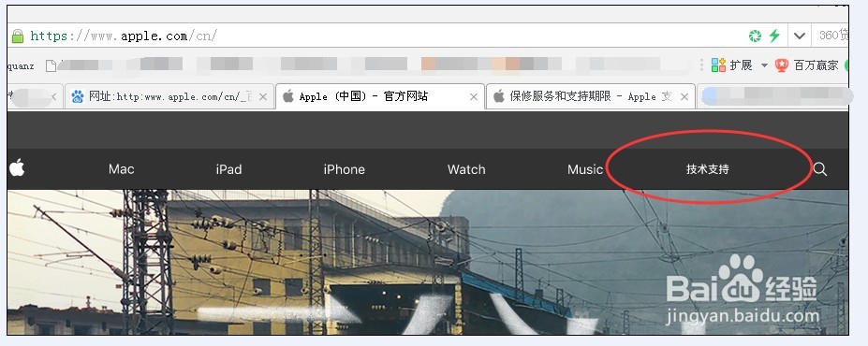Open the iPad navigation link

[x=228, y=169]
